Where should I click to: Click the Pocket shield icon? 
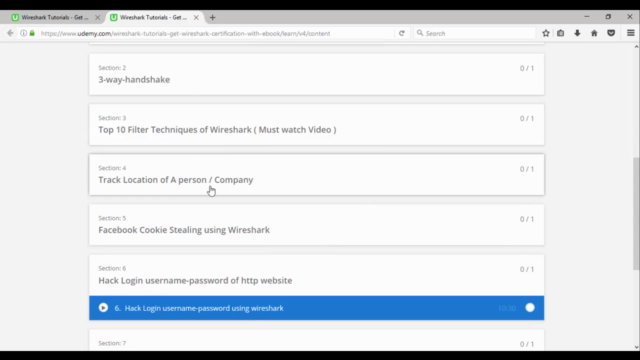coord(611,33)
